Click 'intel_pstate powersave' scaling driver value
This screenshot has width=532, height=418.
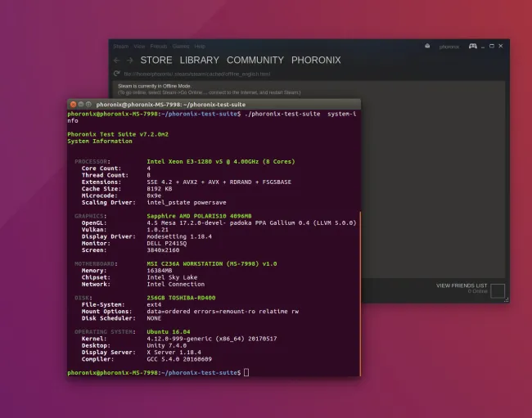(x=187, y=202)
